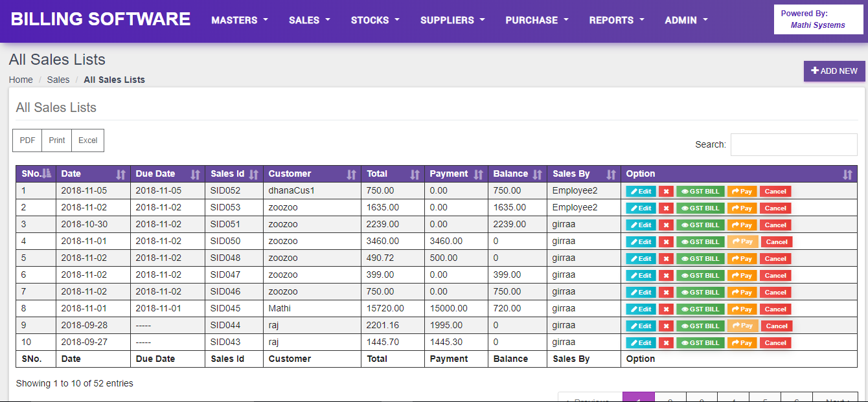868x402 pixels.
Task: Expand the REPORTS menu
Action: point(616,20)
